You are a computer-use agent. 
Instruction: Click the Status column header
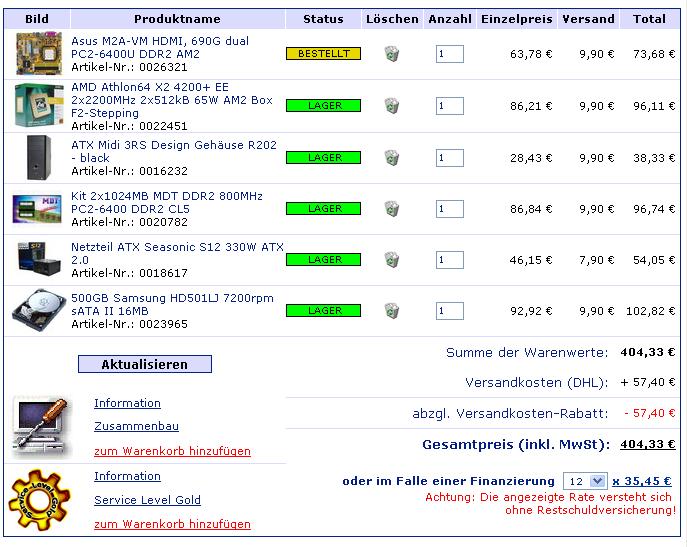tap(323, 19)
